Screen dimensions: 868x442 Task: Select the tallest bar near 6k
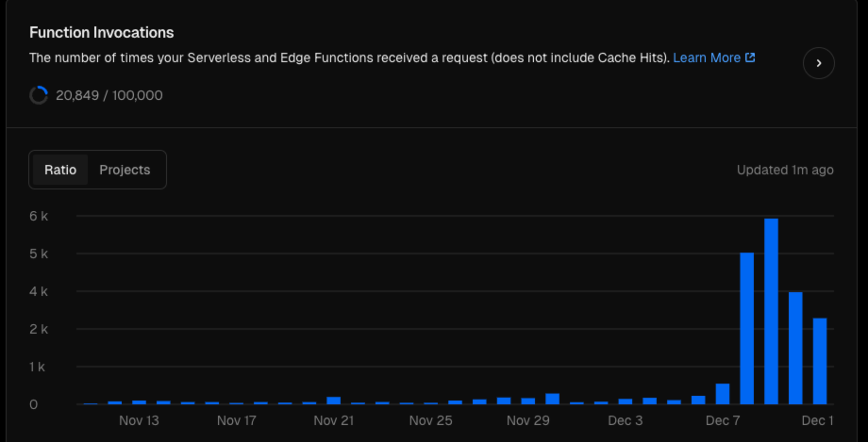[x=771, y=311]
